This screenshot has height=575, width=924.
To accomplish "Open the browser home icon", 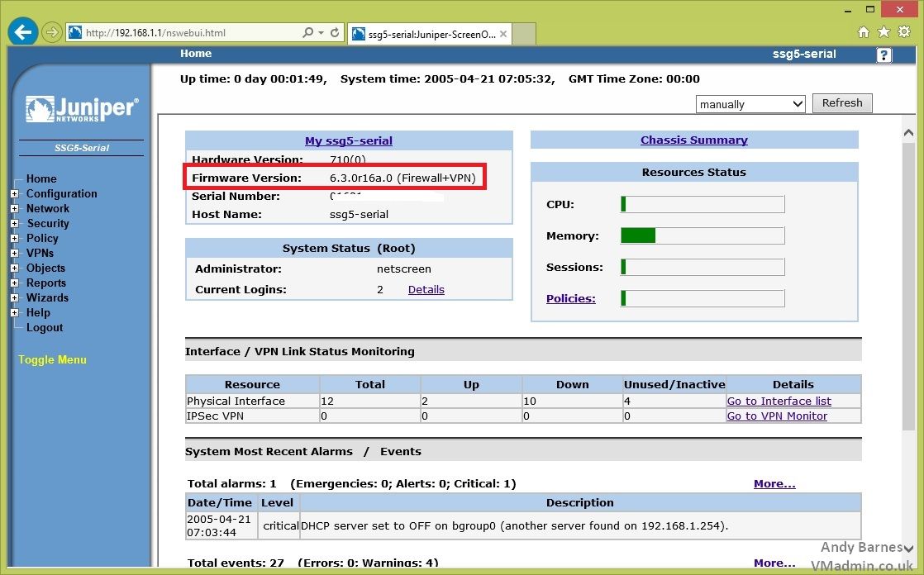I will (x=864, y=32).
